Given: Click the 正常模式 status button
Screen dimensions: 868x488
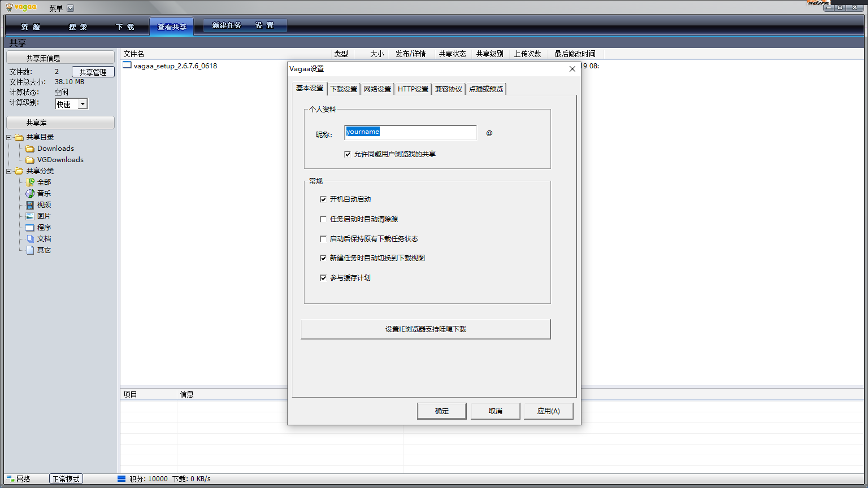Looking at the screenshot, I should [x=66, y=479].
